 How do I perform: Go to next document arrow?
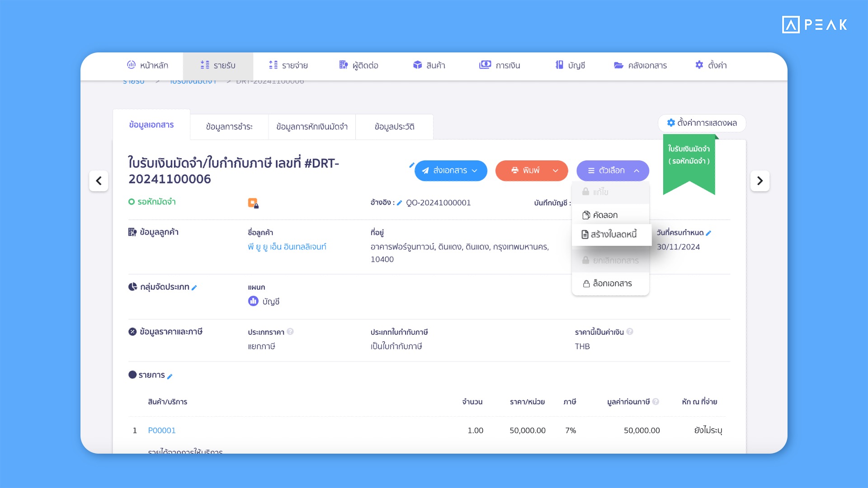click(760, 181)
